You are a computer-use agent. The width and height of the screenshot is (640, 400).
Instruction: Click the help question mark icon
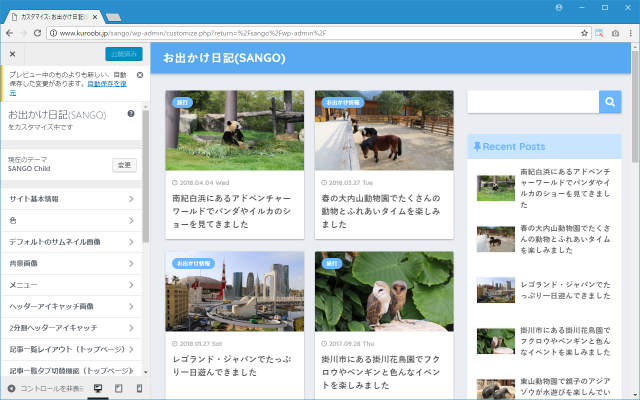[131, 114]
